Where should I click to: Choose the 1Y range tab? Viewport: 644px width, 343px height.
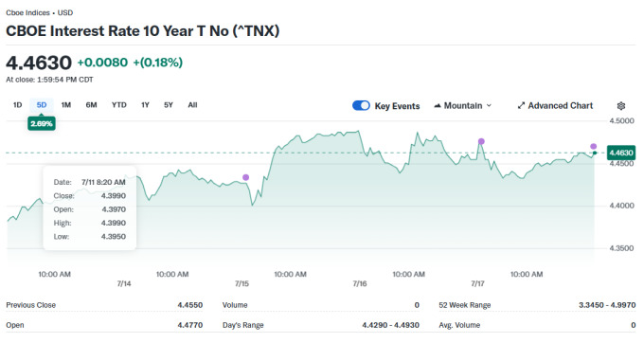pos(145,105)
